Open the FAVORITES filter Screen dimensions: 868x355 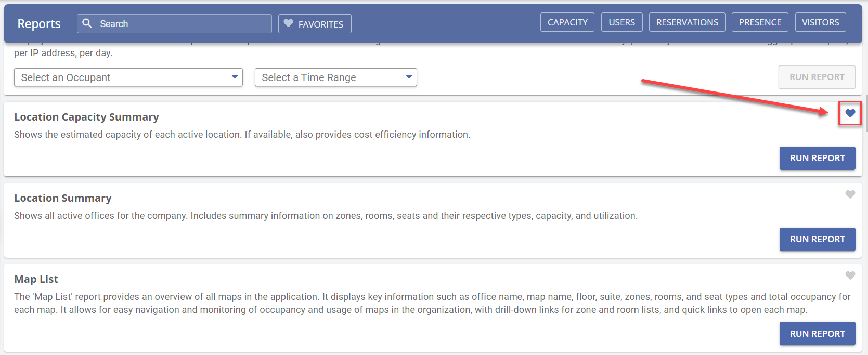[315, 24]
